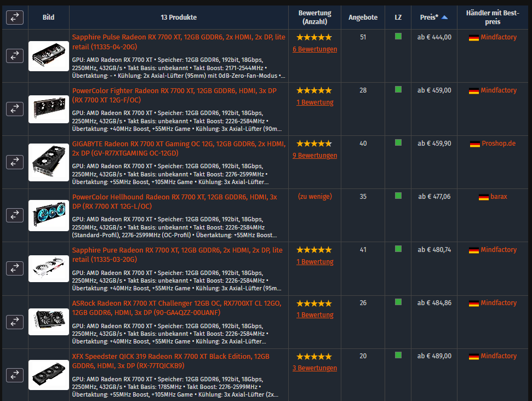Click price ab € 489,00
Screen dimensions: 532x401
[x=434, y=356]
